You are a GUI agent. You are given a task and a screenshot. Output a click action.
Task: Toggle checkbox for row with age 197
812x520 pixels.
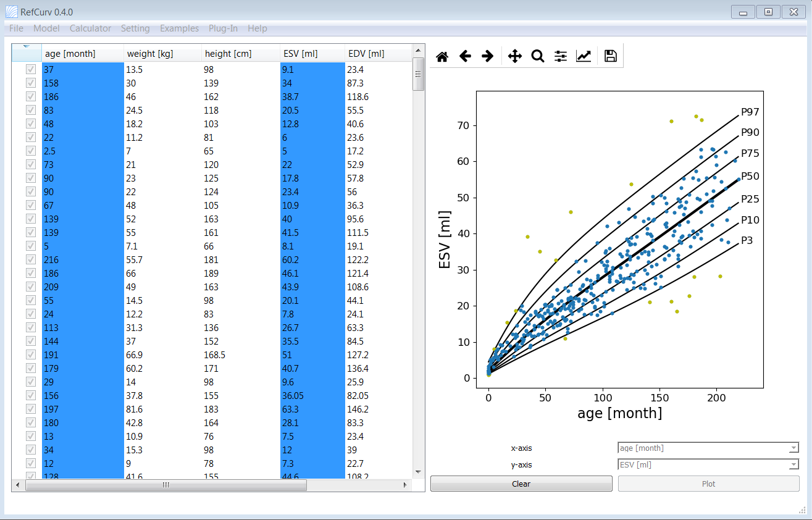[30, 409]
